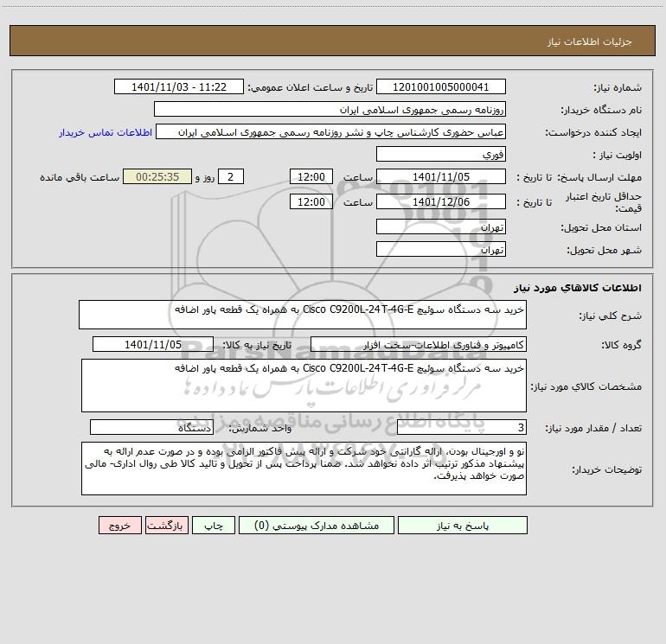Select the need number field 1201001005000041
Viewport: 666px width, 644px height.
click(x=441, y=86)
